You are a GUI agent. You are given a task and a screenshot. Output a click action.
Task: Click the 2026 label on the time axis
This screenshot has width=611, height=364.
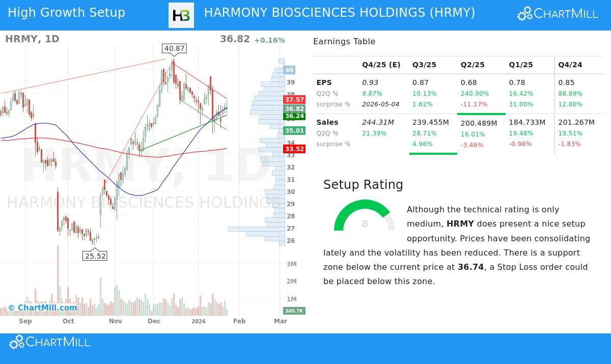(x=198, y=321)
